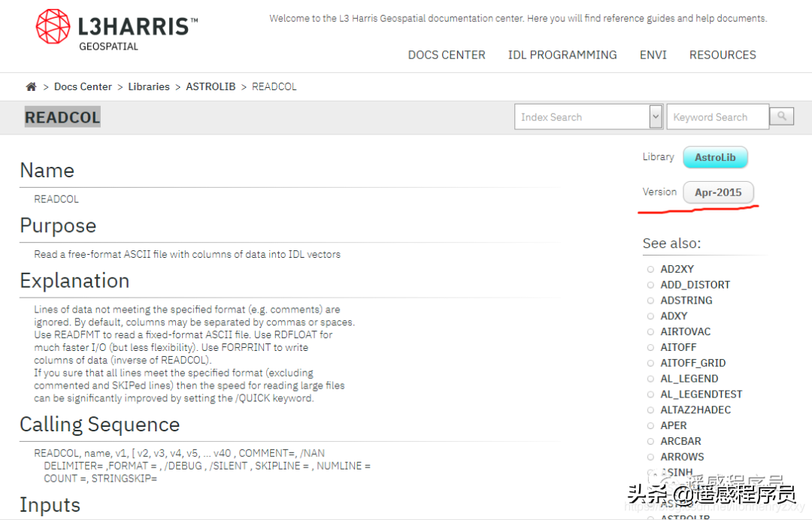Open ASTROLIB breadcrumb link
This screenshot has height=520, width=812.
pos(211,87)
